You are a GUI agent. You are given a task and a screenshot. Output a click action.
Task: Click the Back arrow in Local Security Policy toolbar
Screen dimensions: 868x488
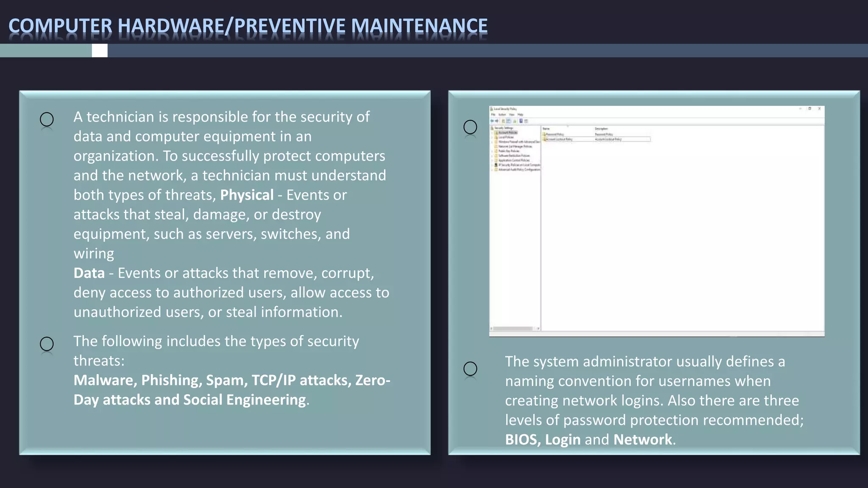[492, 121]
